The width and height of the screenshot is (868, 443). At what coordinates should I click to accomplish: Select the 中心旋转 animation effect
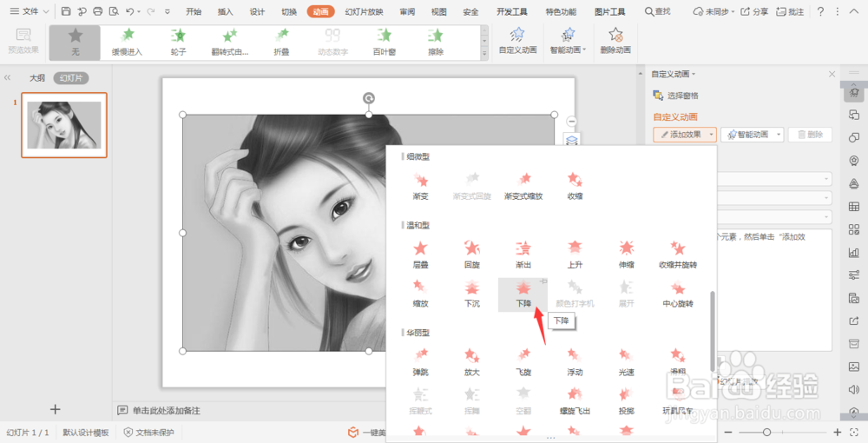[678, 294]
